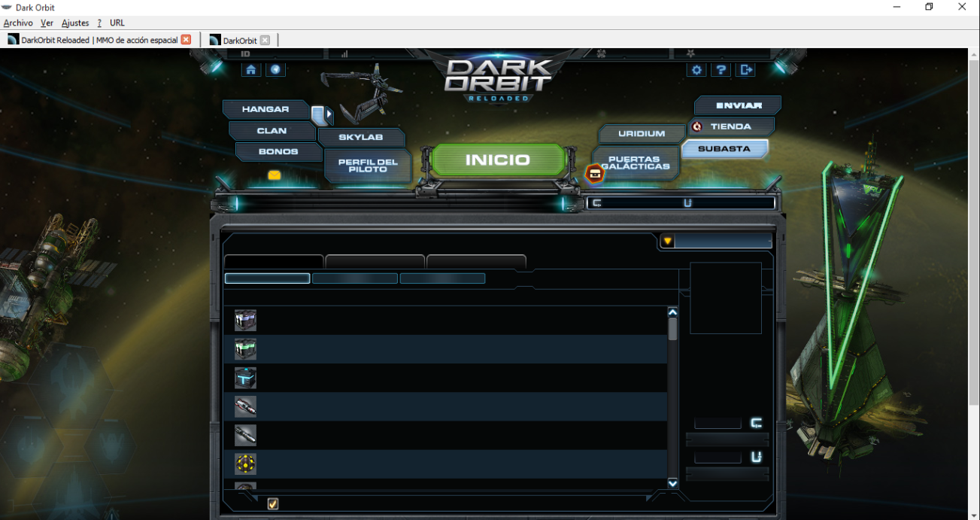Click the logout exit-door icon
This screenshot has height=520, width=980.
pos(746,70)
